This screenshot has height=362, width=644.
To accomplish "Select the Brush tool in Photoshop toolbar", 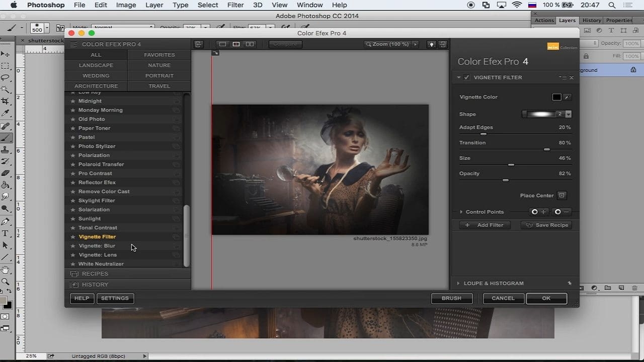I will click(6, 138).
